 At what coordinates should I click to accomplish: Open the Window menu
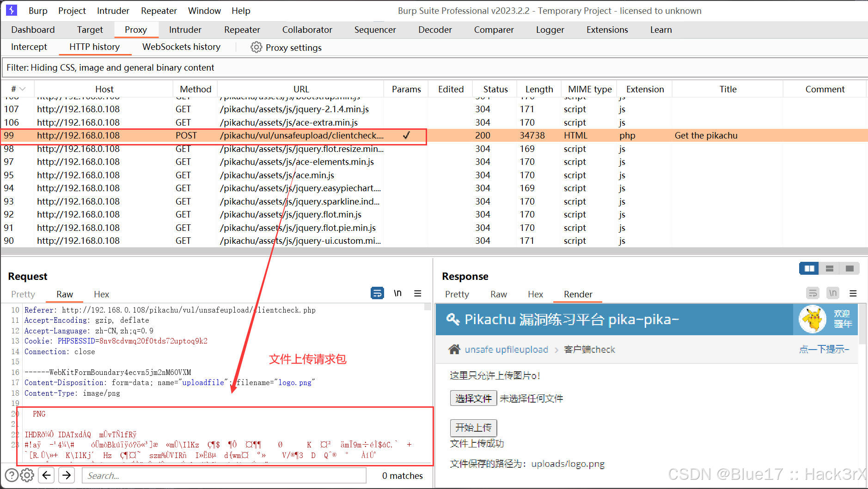204,11
